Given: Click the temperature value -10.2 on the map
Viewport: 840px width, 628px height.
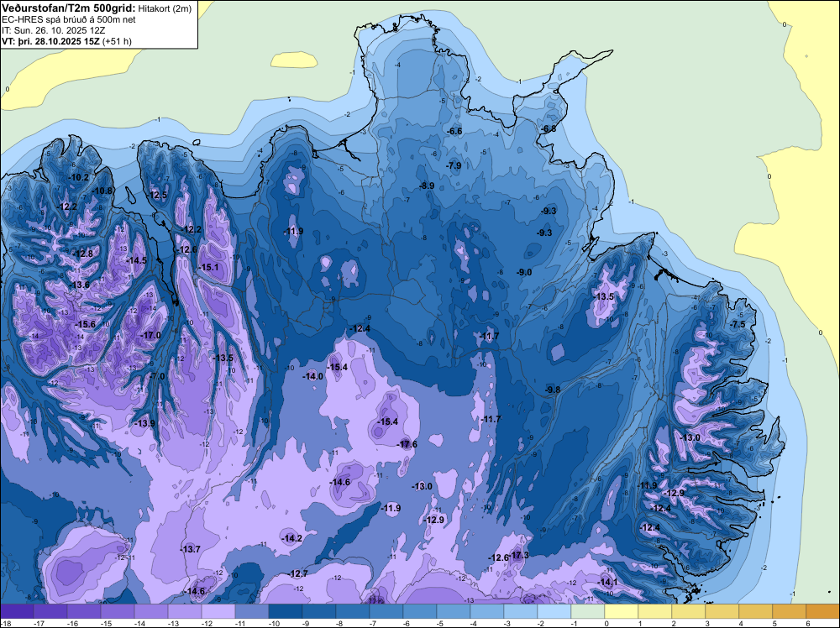Looking at the screenshot, I should [79, 177].
